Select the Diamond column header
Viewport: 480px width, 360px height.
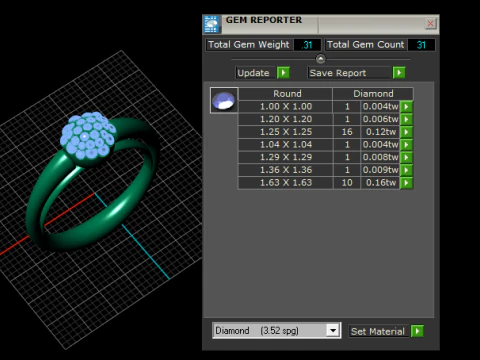coord(373,94)
